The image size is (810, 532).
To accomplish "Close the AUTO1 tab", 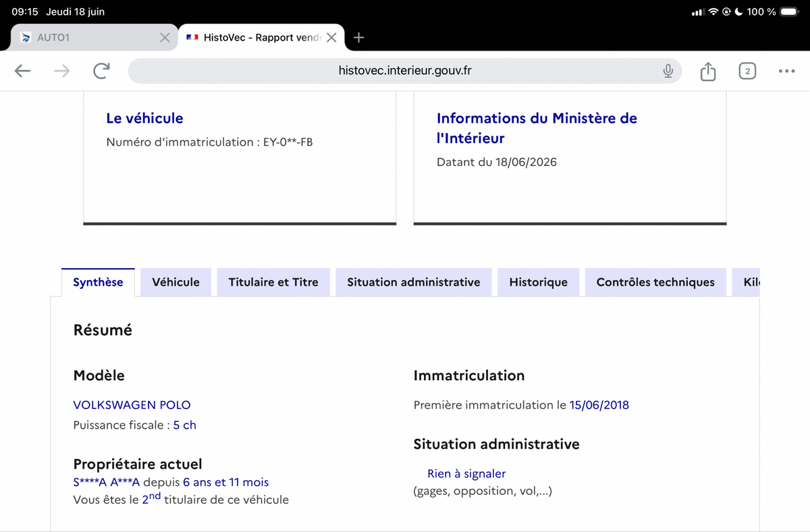I will (164, 38).
